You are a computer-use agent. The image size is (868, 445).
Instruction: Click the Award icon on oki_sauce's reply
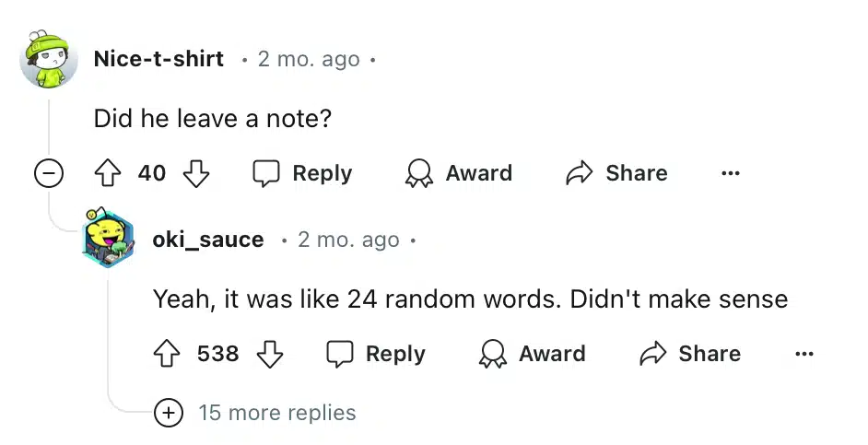[493, 354]
